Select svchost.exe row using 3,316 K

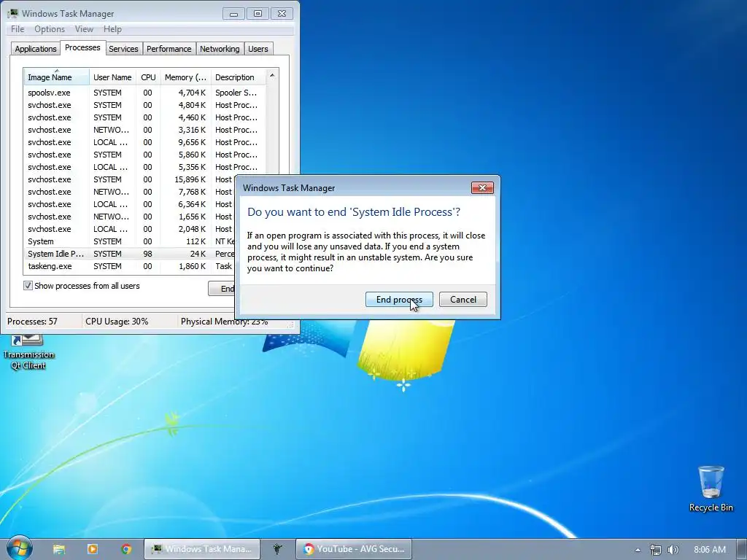(144, 130)
